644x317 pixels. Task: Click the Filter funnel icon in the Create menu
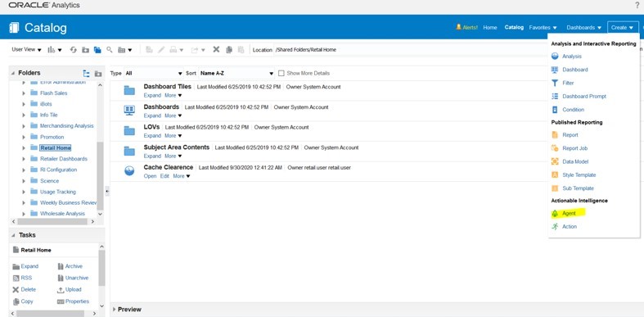click(x=555, y=83)
